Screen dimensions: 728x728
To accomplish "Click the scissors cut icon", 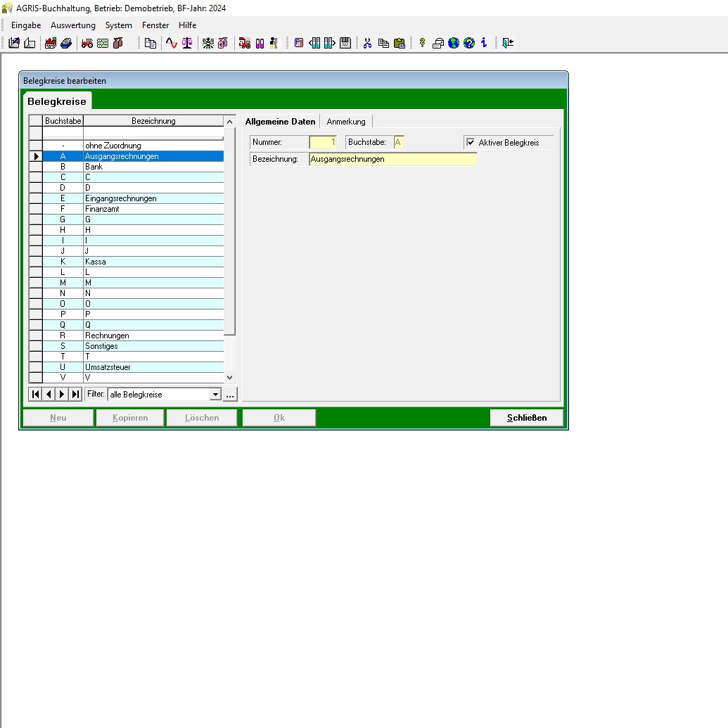I will click(x=367, y=43).
